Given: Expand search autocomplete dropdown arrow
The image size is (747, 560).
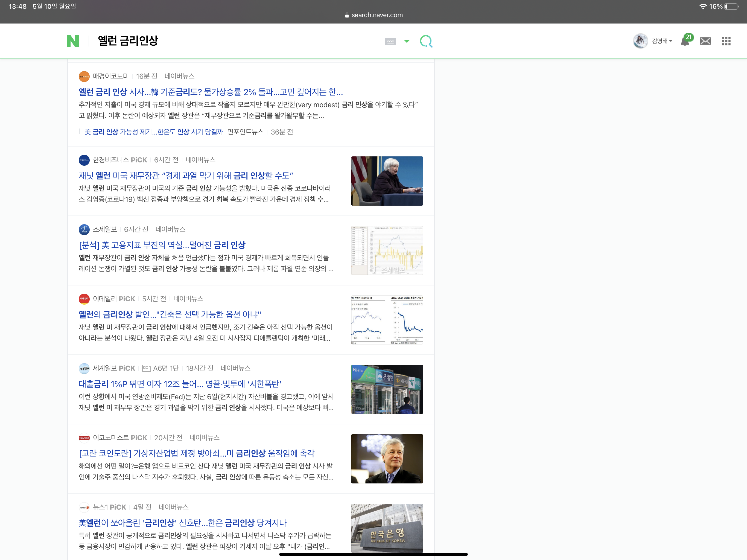Looking at the screenshot, I should click(407, 41).
